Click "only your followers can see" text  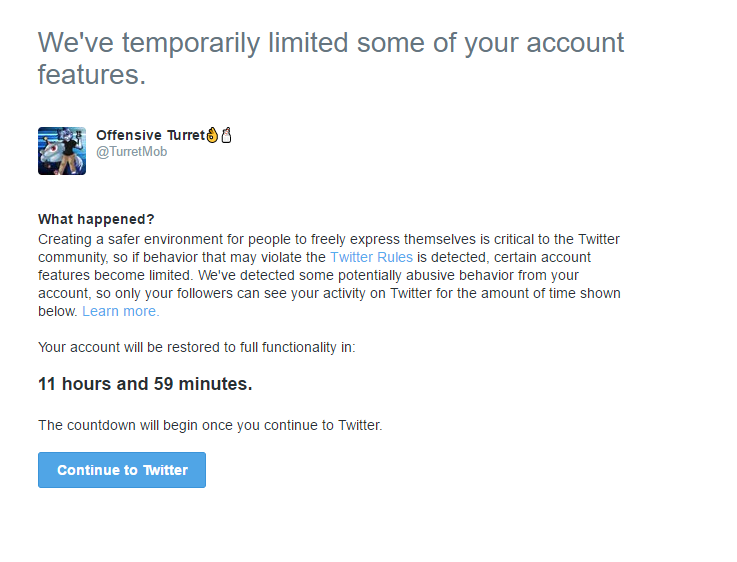(x=206, y=293)
